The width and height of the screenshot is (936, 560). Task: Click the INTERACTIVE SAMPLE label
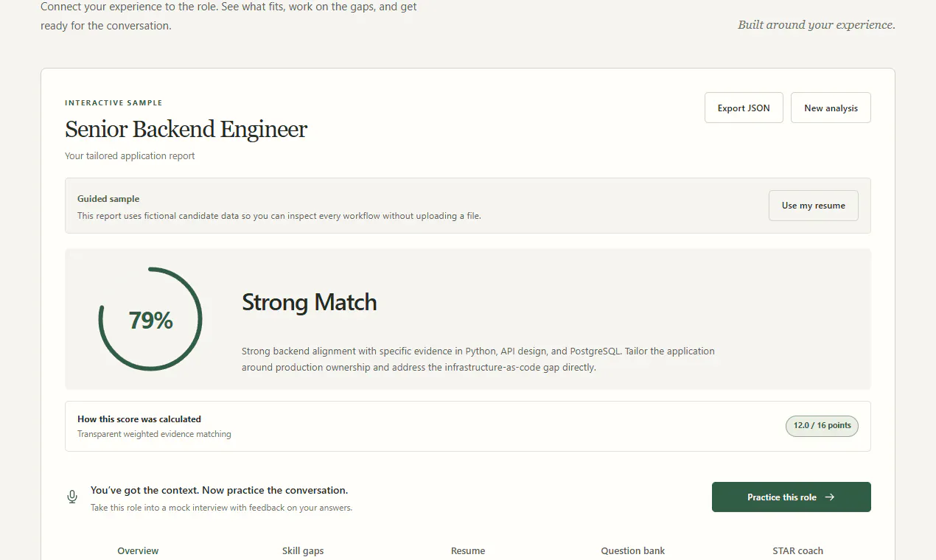click(113, 103)
